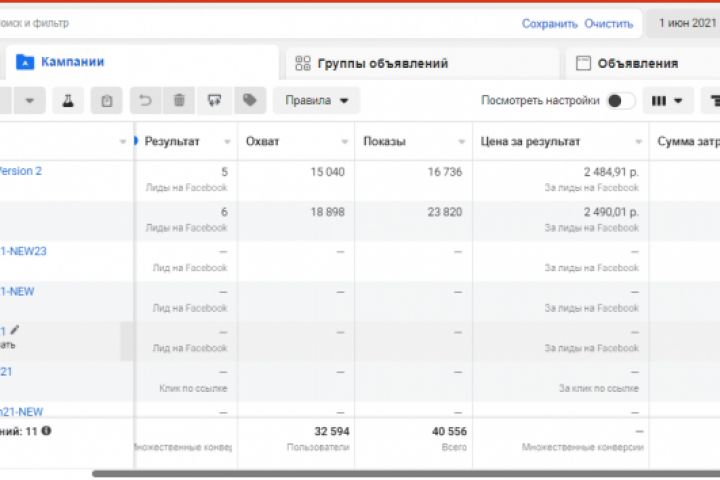The width and height of the screenshot is (720, 480).
Task: Click the Сохранить link
Action: click(x=549, y=24)
